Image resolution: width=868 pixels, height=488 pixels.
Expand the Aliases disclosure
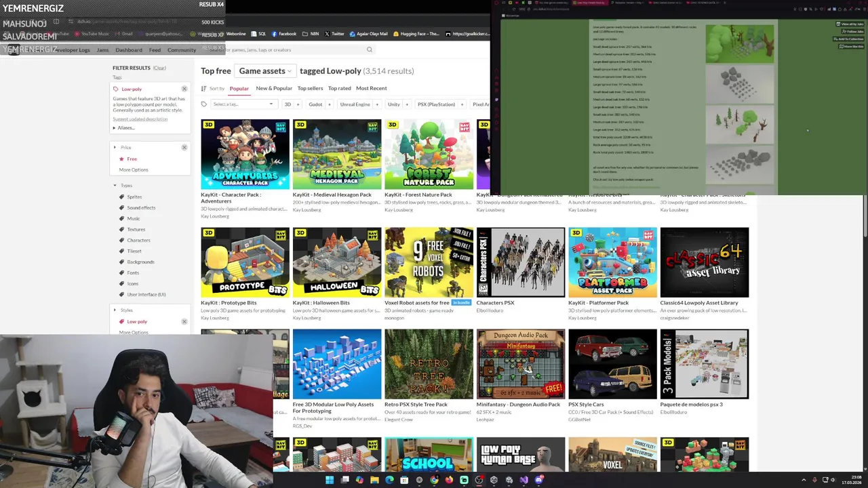click(x=123, y=127)
